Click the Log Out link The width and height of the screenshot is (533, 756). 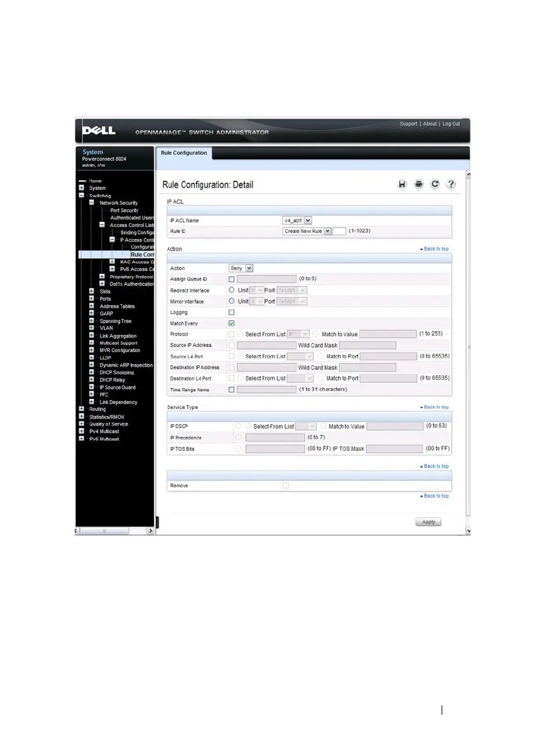[x=451, y=124]
